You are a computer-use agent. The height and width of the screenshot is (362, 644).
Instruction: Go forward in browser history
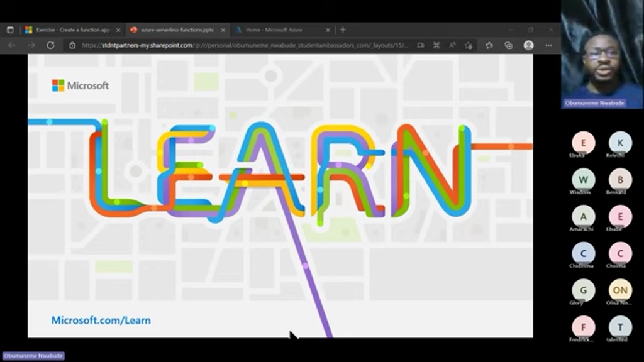(31, 45)
